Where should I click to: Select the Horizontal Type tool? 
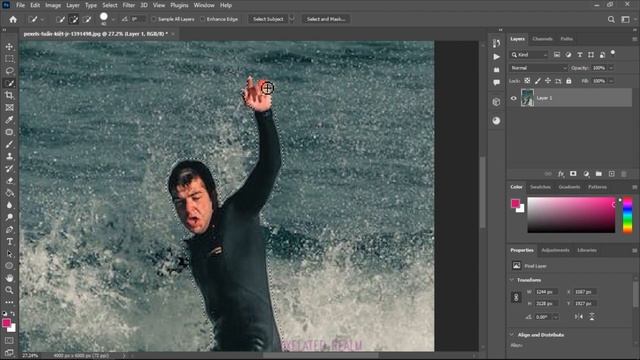click(9, 242)
